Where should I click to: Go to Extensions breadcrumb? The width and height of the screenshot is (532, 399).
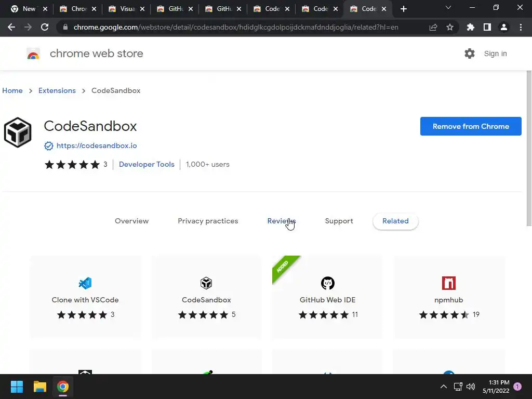[x=57, y=90]
